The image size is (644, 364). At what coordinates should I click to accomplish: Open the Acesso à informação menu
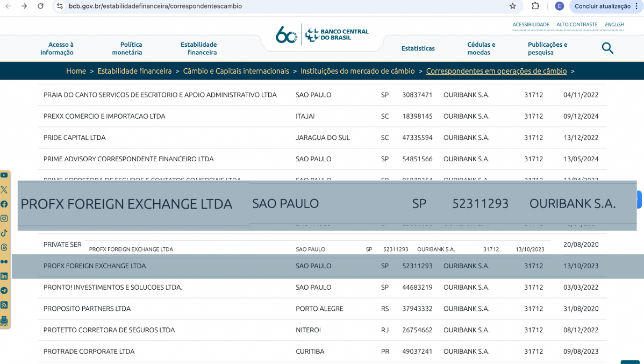(x=57, y=48)
